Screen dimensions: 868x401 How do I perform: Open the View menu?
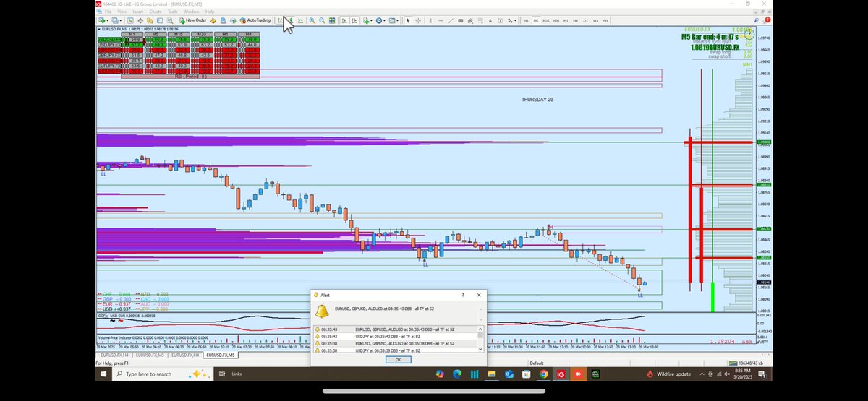pos(122,12)
